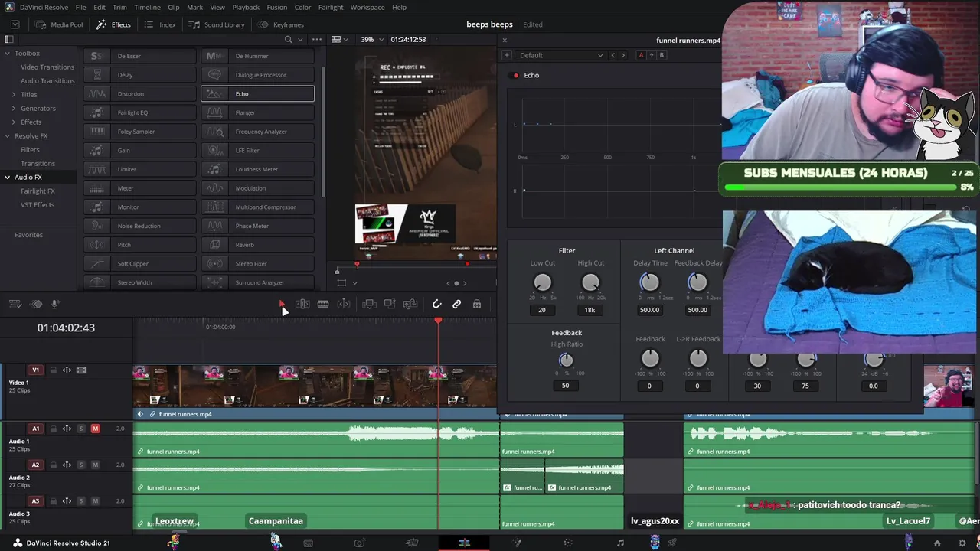
Task: Solo the Audio 1 track
Action: tap(81, 429)
